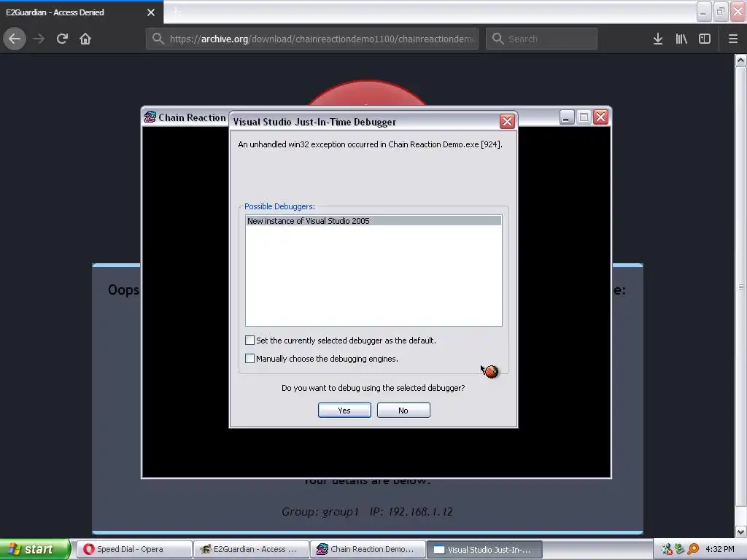Go forward in the browser
The height and width of the screenshot is (560, 747).
click(39, 39)
